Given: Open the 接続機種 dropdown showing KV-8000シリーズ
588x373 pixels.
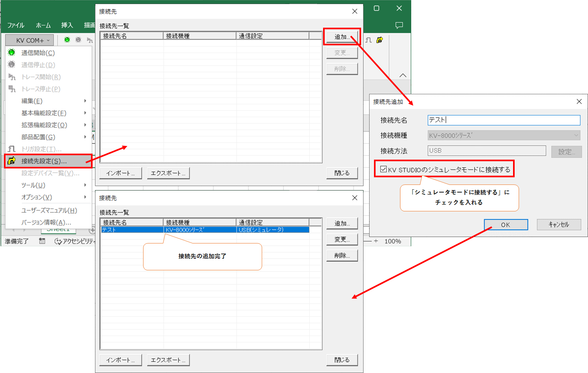Looking at the screenshot, I should (x=576, y=135).
